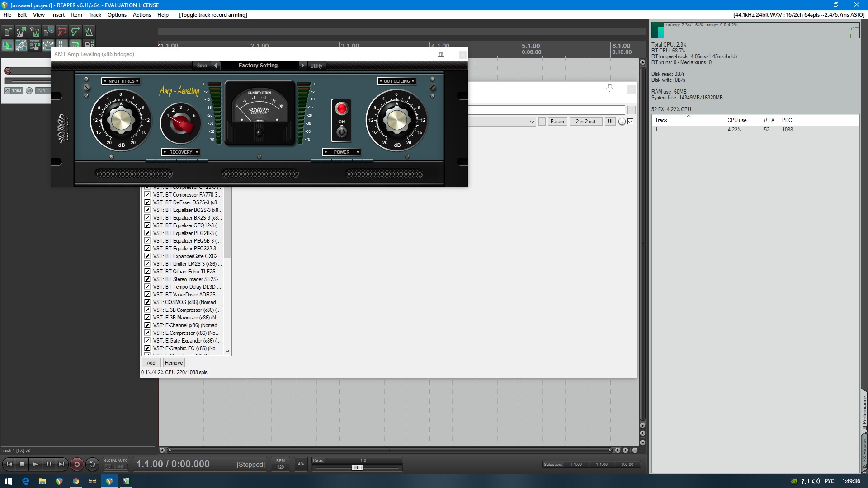868x488 pixels.
Task: Toggle the FX bypass checkbox beside UI
Action: [631, 122]
